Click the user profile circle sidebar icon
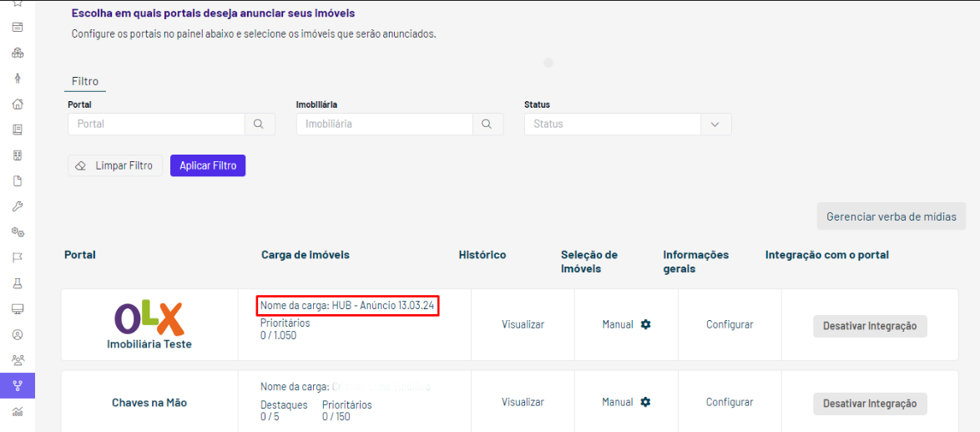Viewport: 980px width, 432px height. pyautogui.click(x=18, y=334)
